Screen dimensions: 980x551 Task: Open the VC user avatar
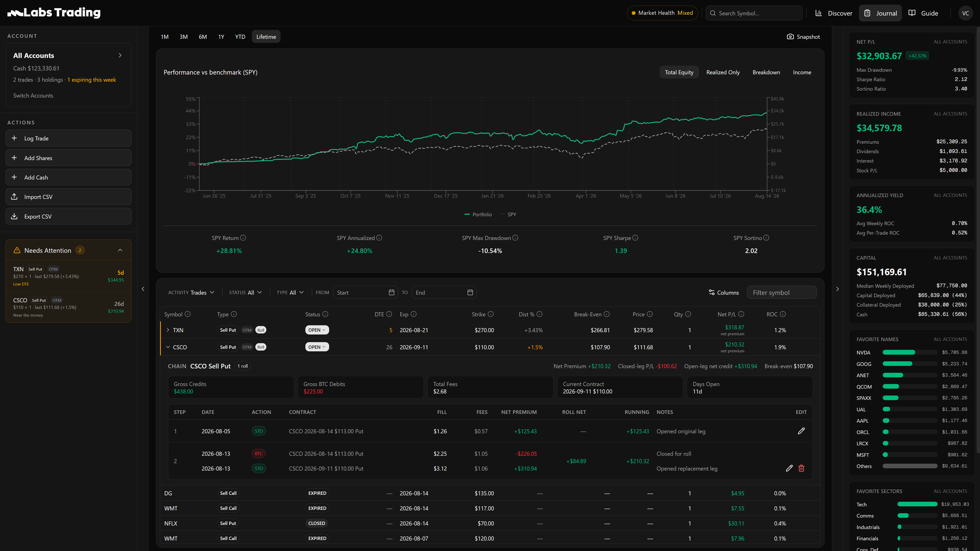[965, 13]
